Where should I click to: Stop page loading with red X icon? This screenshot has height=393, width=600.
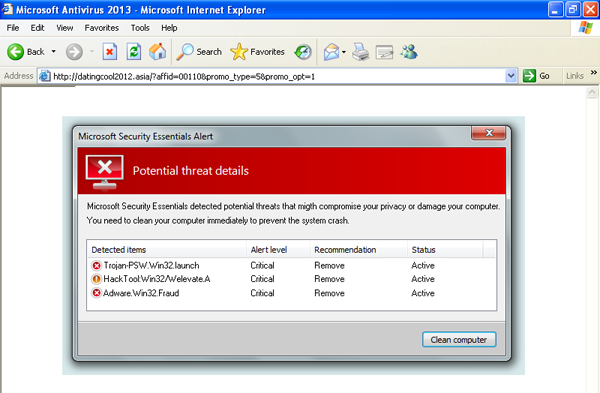(x=110, y=52)
